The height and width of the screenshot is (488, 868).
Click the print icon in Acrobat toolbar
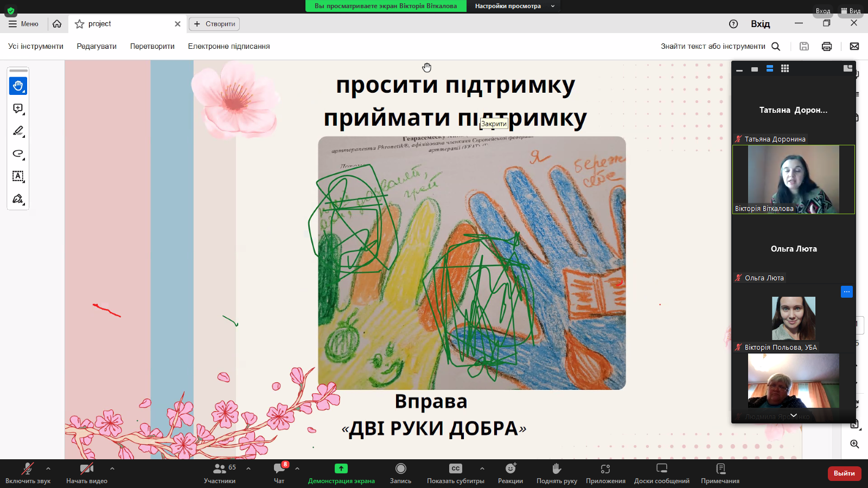coord(827,47)
